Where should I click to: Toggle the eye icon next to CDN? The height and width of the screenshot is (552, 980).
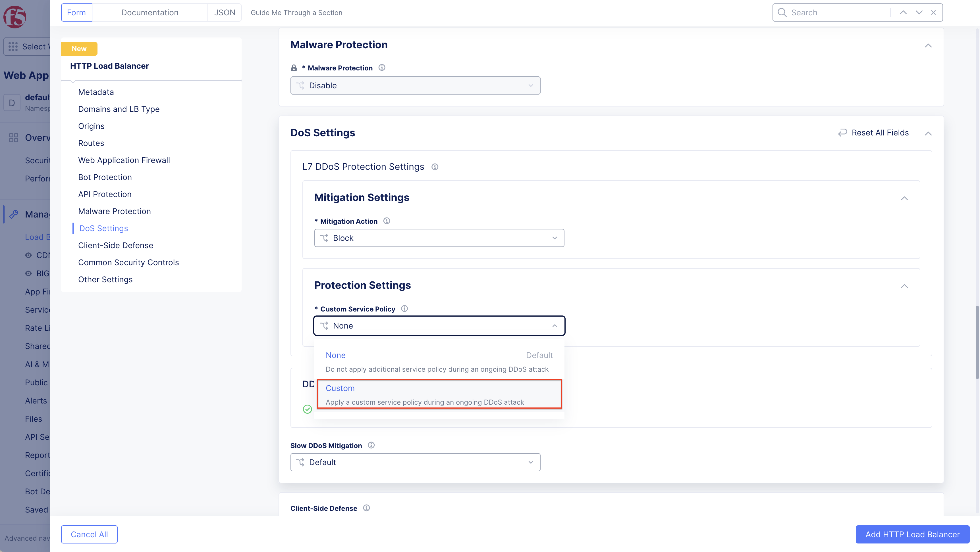[x=29, y=255]
